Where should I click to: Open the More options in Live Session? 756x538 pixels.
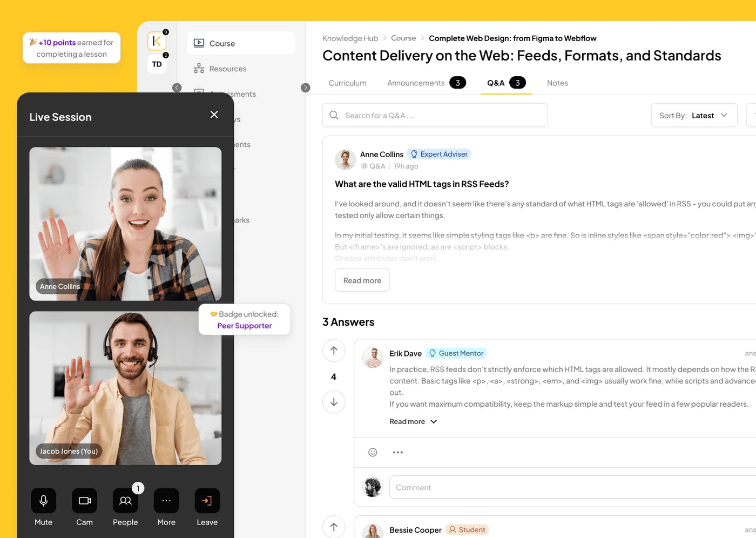(166, 501)
